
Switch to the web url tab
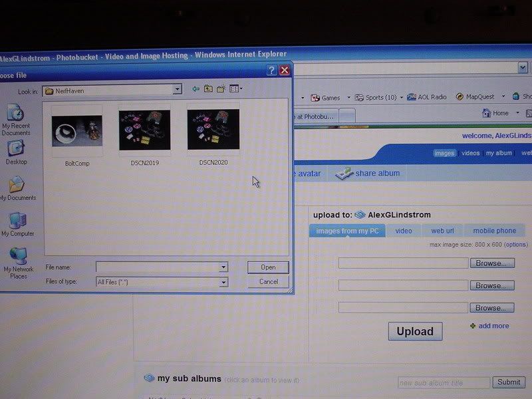(442, 231)
